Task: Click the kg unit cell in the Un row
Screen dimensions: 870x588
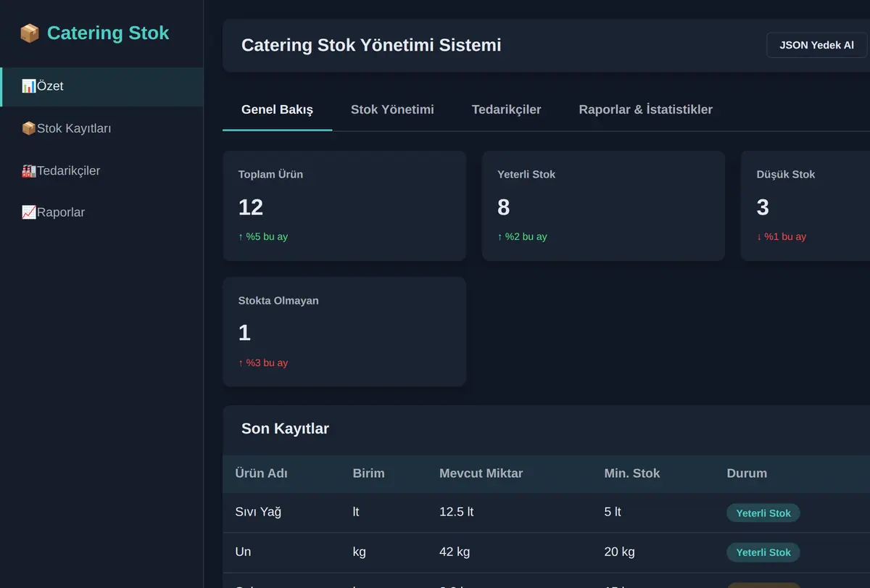Action: tap(359, 552)
